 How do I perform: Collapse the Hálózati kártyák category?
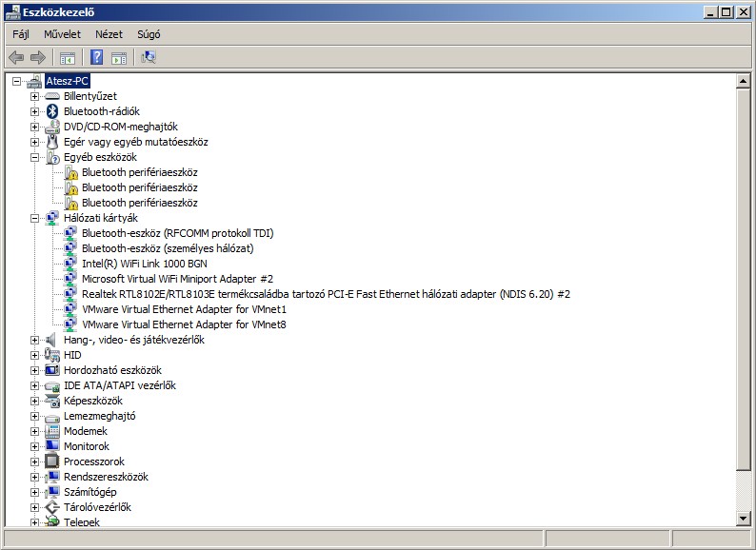pos(34,218)
